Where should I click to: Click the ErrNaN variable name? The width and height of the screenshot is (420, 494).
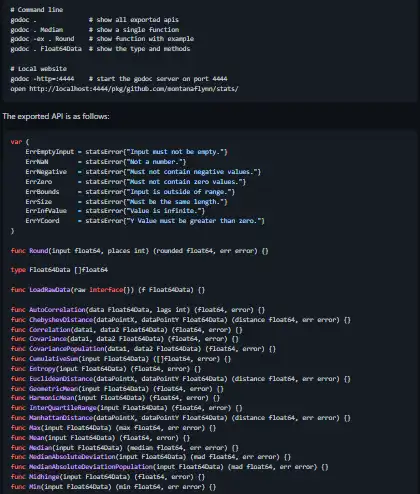(x=37, y=162)
